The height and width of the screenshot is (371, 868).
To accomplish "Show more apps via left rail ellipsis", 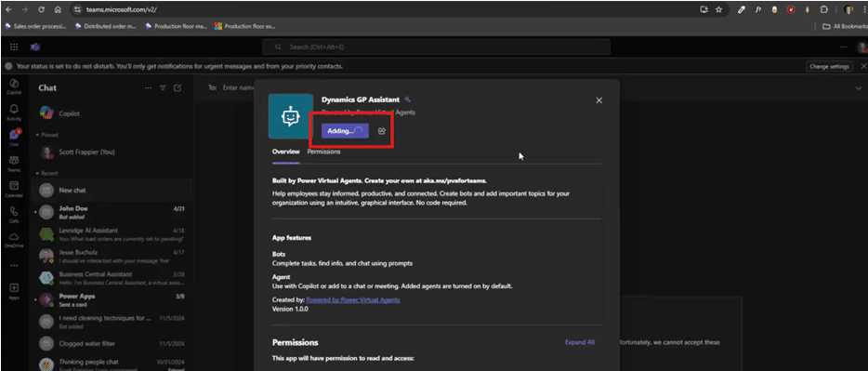I will (14, 265).
